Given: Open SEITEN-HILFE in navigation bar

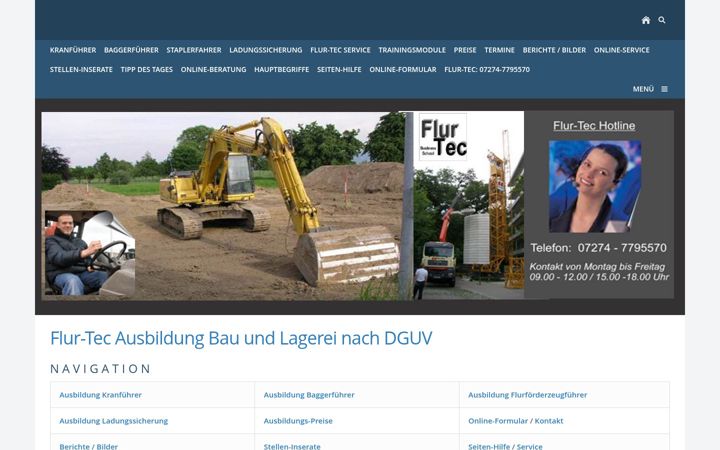Looking at the screenshot, I should pyautogui.click(x=339, y=69).
